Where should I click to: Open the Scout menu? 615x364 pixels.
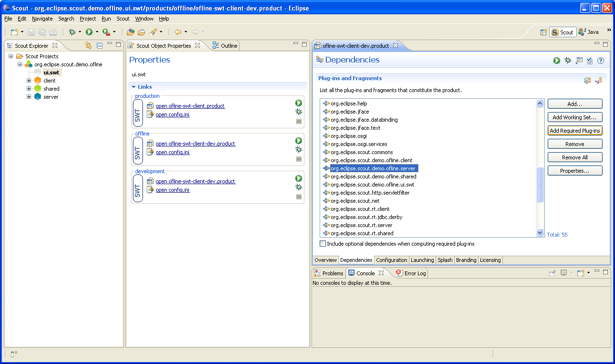[123, 19]
